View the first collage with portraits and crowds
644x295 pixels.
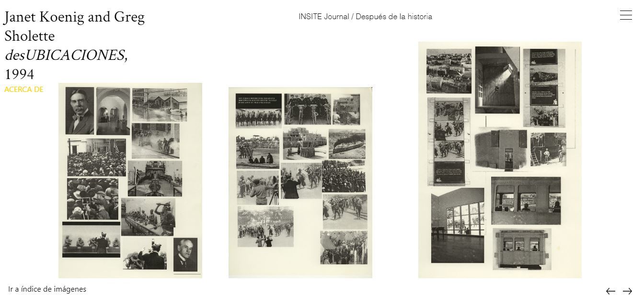pyautogui.click(x=130, y=181)
